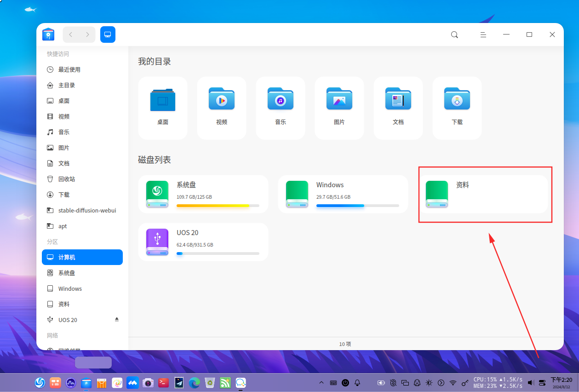Select the 系统盘 disk in 磁盘列表
This screenshot has width=579, height=392.
[x=203, y=194]
